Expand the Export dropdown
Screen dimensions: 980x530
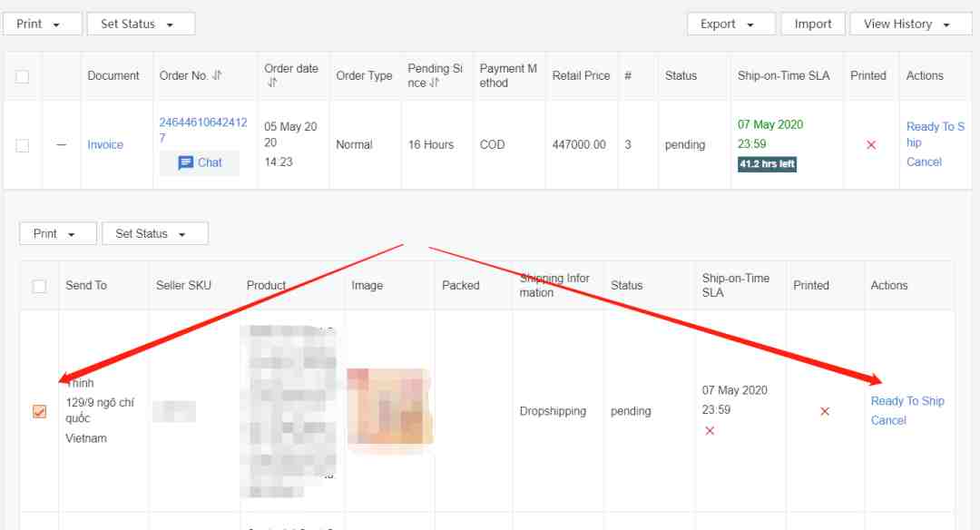pos(730,24)
